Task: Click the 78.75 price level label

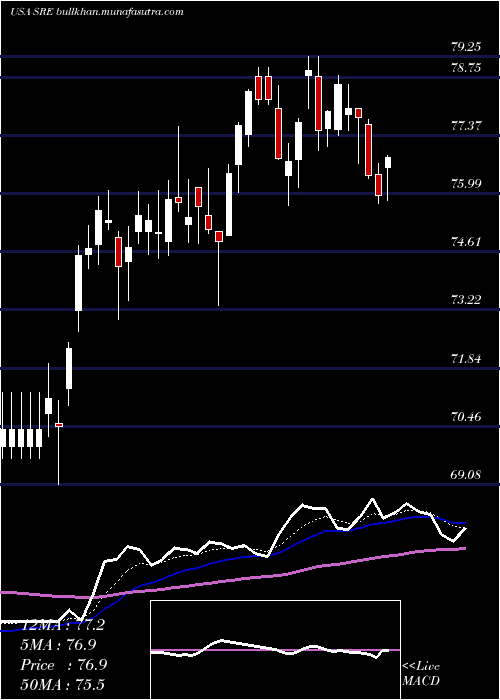Action: (466, 68)
